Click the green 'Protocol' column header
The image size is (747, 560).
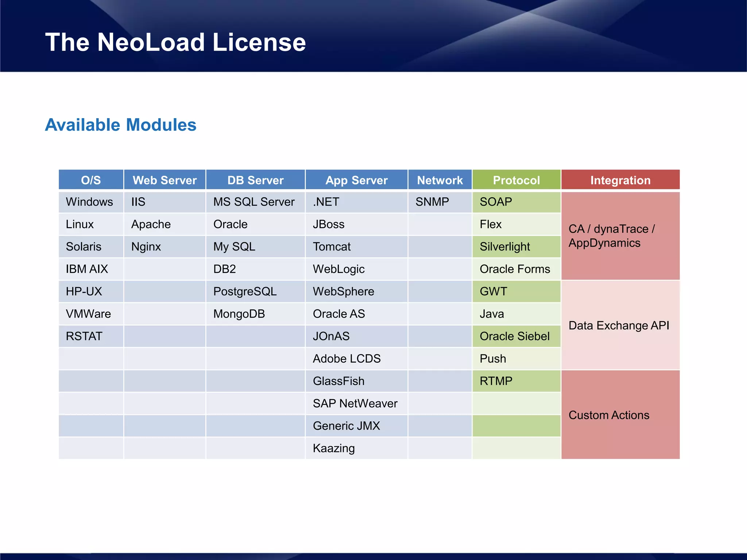click(x=516, y=180)
